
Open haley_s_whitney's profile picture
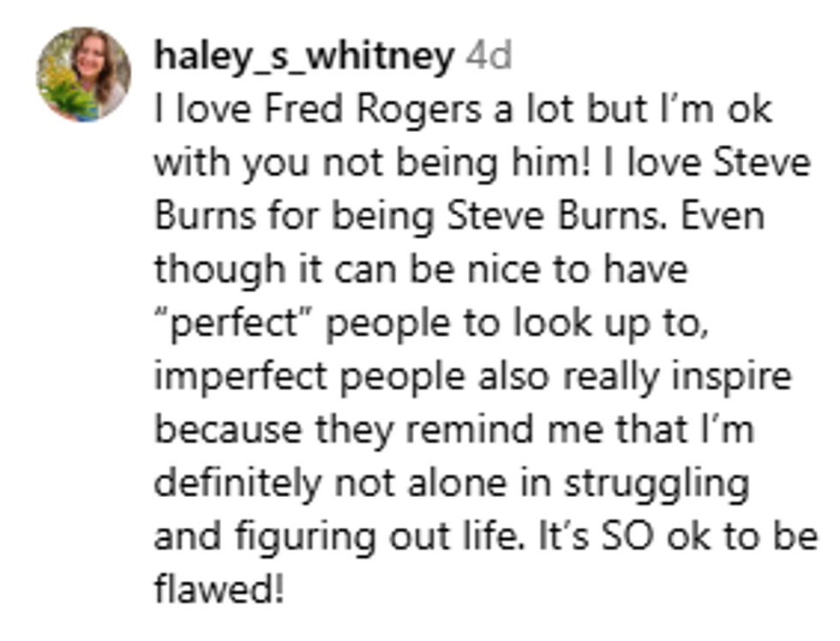(83, 75)
